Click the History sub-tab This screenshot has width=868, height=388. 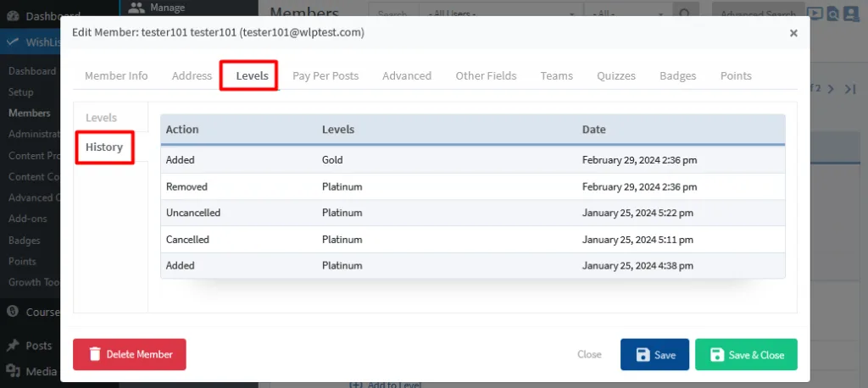104,147
